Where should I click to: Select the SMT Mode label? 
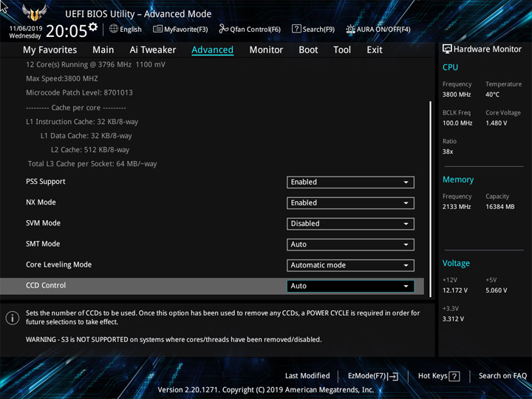coord(43,244)
